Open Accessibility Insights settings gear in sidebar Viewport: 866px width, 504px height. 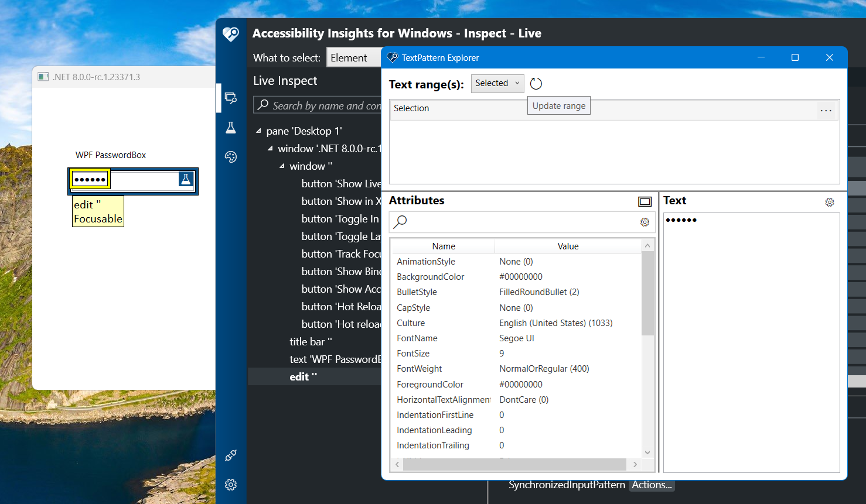tap(231, 485)
